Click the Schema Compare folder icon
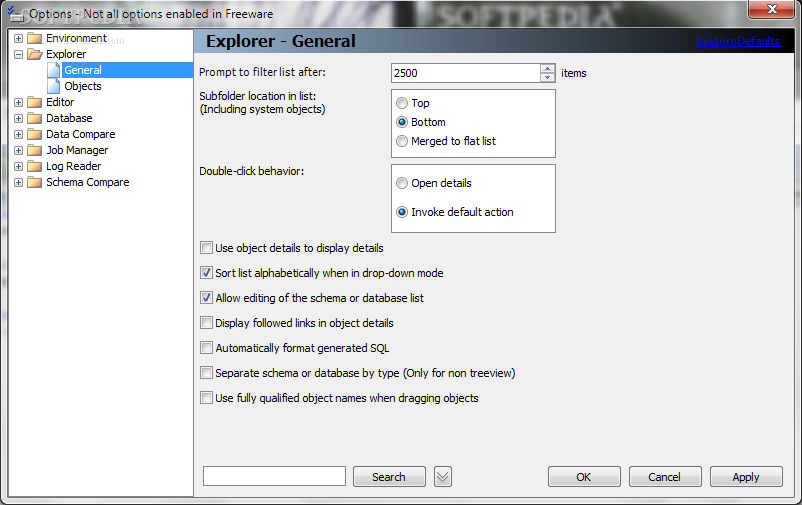The image size is (802, 505). [34, 182]
